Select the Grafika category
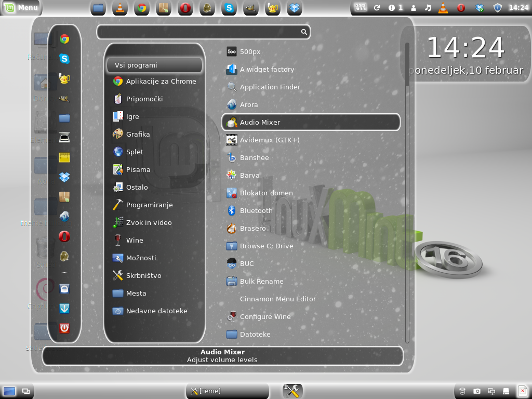 pos(155,134)
